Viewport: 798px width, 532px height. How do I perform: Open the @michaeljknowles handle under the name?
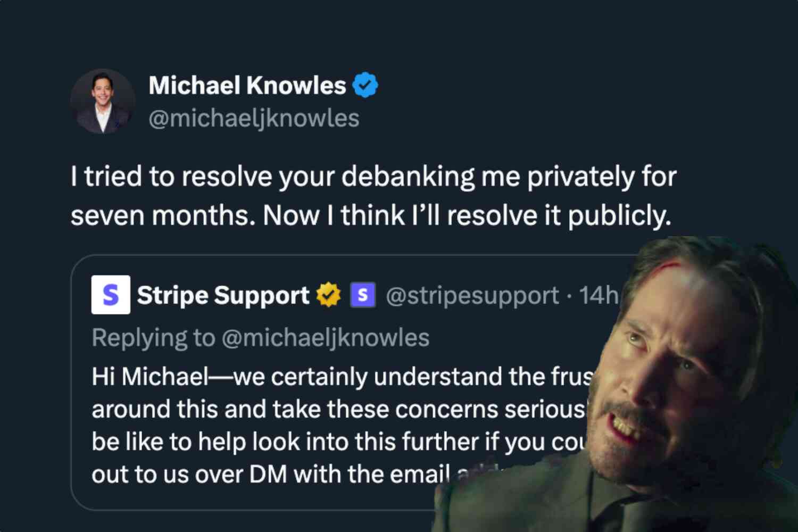[254, 118]
